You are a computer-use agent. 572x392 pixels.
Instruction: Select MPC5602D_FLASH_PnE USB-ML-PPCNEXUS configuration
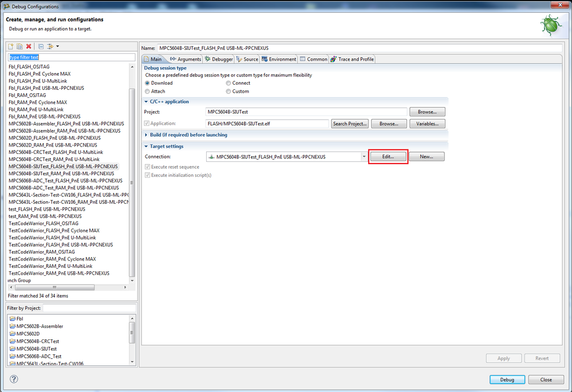point(55,138)
